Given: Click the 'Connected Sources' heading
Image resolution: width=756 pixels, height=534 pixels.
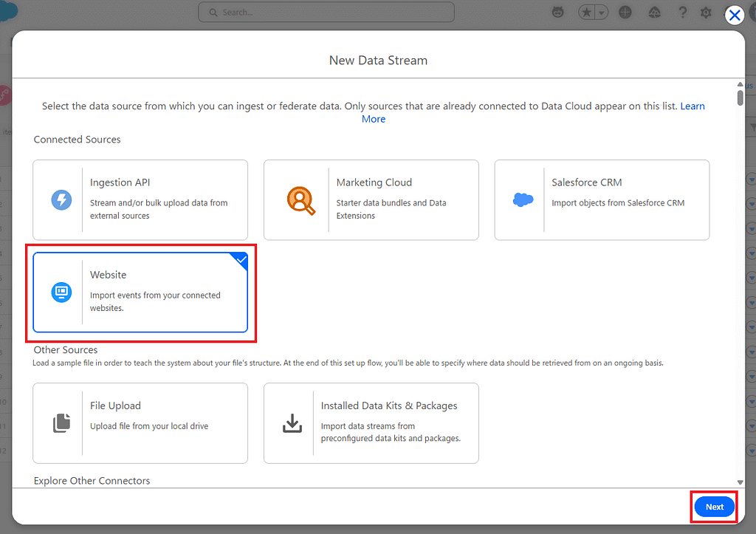Looking at the screenshot, I should (77, 140).
